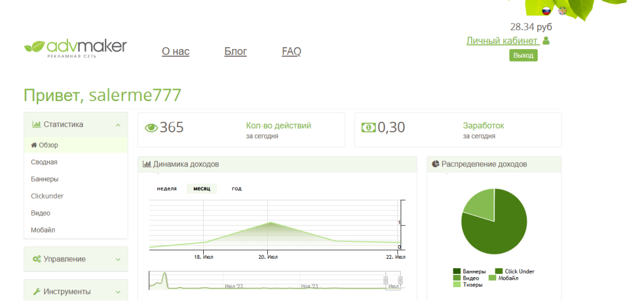Viewport: 644px width, 306px height.
Task: Select the год chart period
Action: [236, 189]
